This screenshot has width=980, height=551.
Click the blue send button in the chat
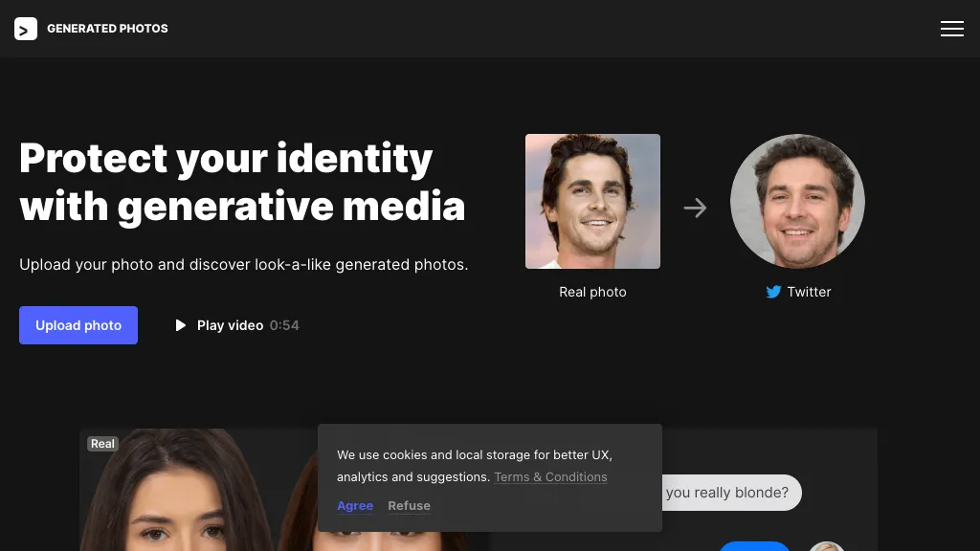click(754, 547)
